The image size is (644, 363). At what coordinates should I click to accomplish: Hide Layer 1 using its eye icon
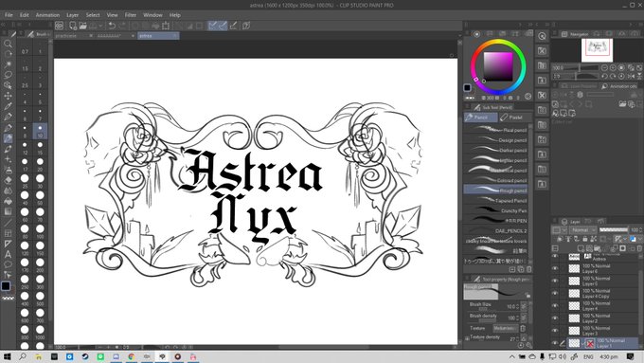[555, 342]
